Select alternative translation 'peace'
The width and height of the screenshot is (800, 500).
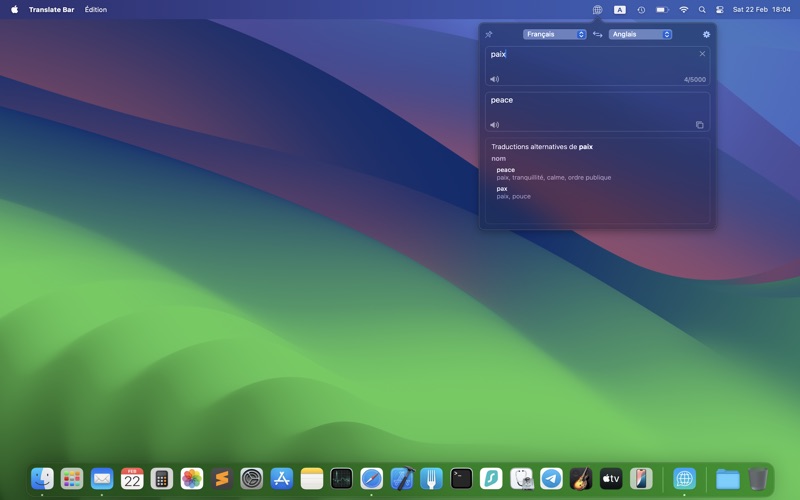(x=506, y=170)
